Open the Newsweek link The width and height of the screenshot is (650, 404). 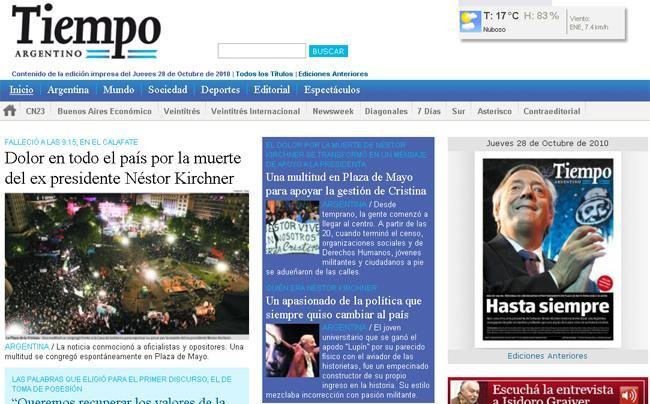pos(333,111)
